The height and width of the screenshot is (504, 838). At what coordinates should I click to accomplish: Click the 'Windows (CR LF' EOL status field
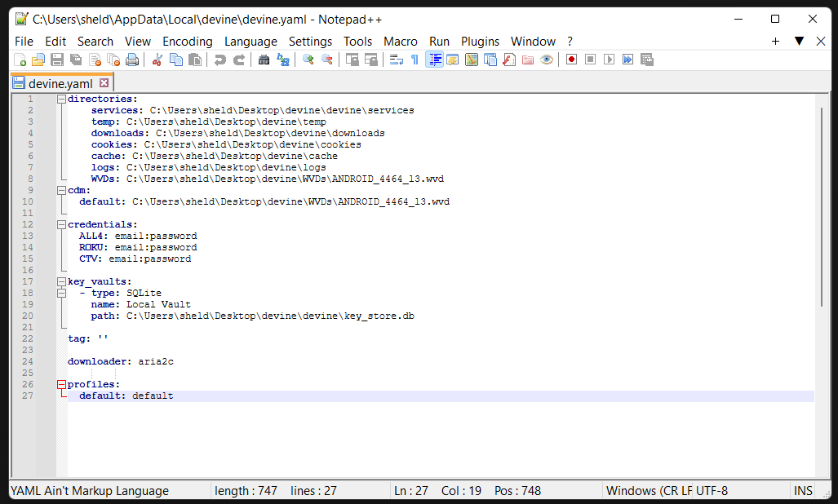coord(649,491)
